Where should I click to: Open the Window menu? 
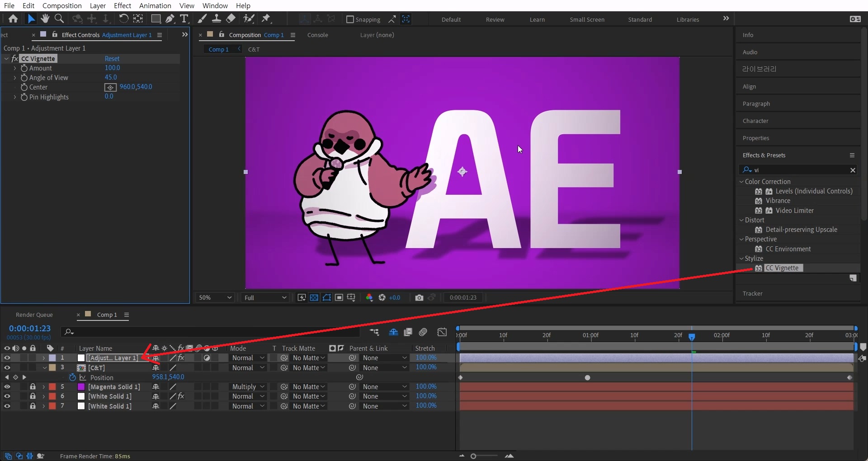(215, 6)
